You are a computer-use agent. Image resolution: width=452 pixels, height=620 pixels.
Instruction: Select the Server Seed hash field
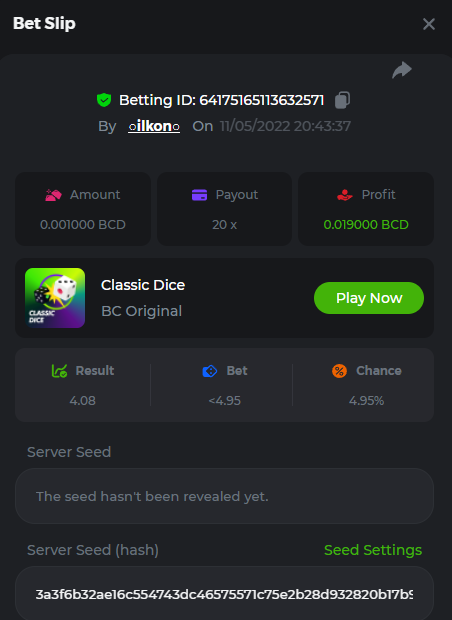click(x=224, y=594)
